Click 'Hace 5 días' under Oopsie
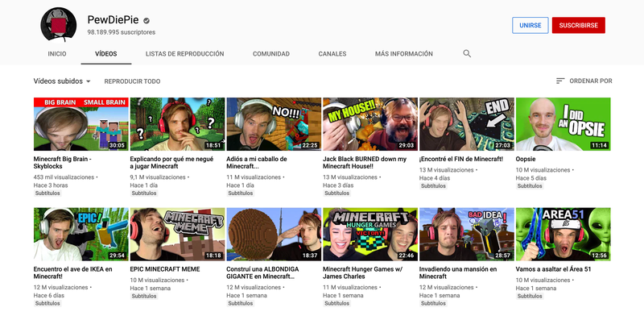 [x=531, y=178]
